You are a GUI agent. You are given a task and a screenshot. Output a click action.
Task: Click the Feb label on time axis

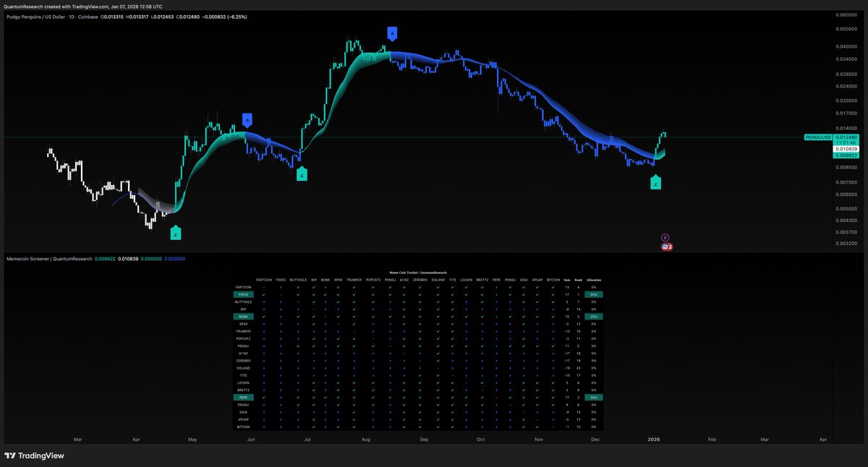tap(711, 439)
